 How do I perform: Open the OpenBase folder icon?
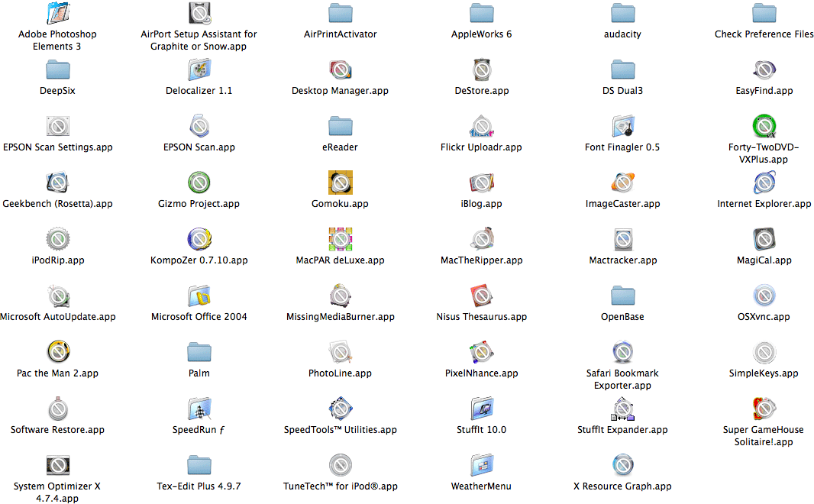[x=623, y=296]
